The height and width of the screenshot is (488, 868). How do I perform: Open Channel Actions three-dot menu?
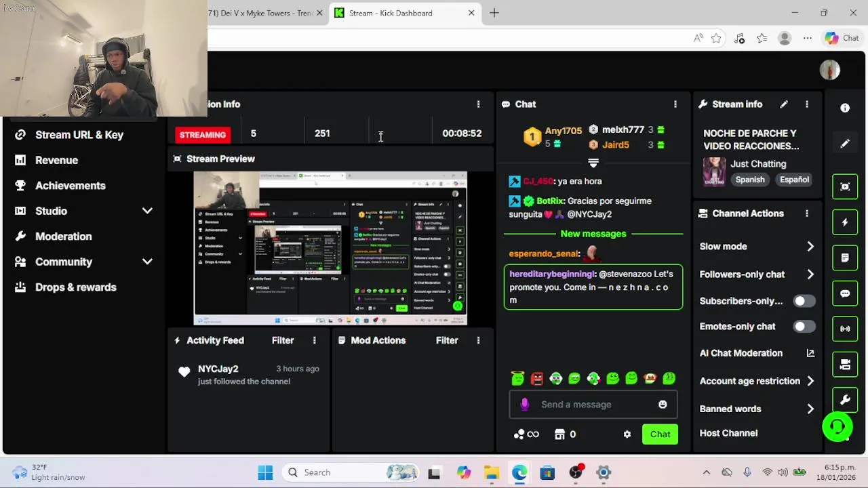coord(806,213)
